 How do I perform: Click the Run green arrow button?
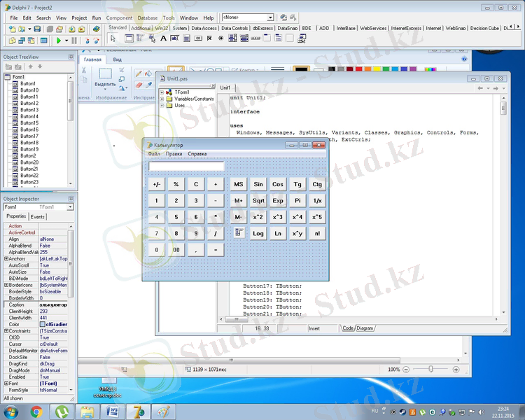pos(59,41)
